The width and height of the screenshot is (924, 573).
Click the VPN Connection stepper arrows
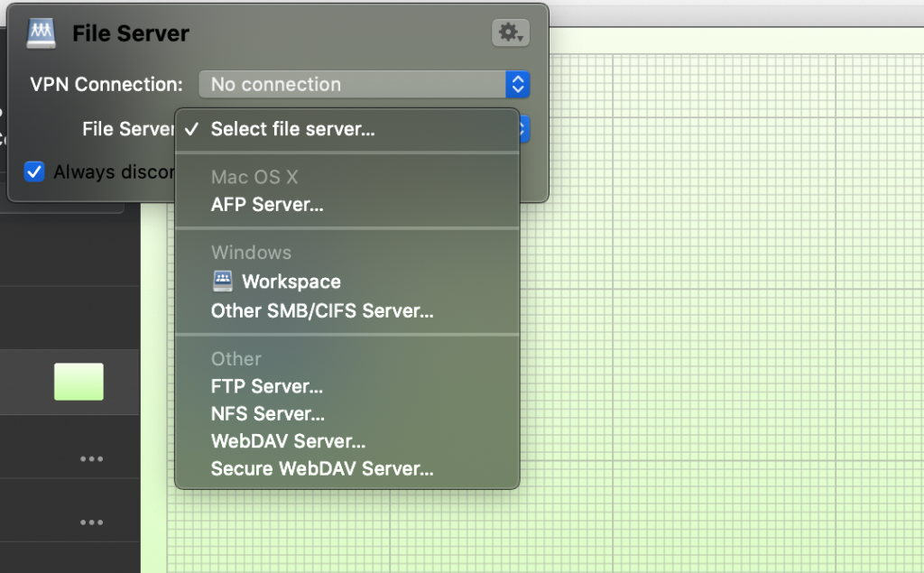(518, 84)
